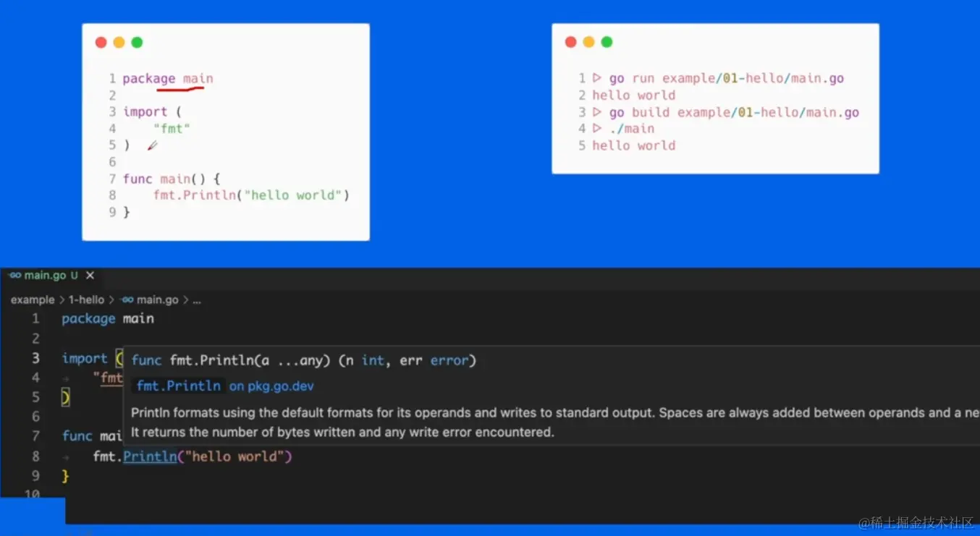Click 'go build example/01-hello/main.go' terminal line
The image size is (980, 536).
(x=734, y=112)
